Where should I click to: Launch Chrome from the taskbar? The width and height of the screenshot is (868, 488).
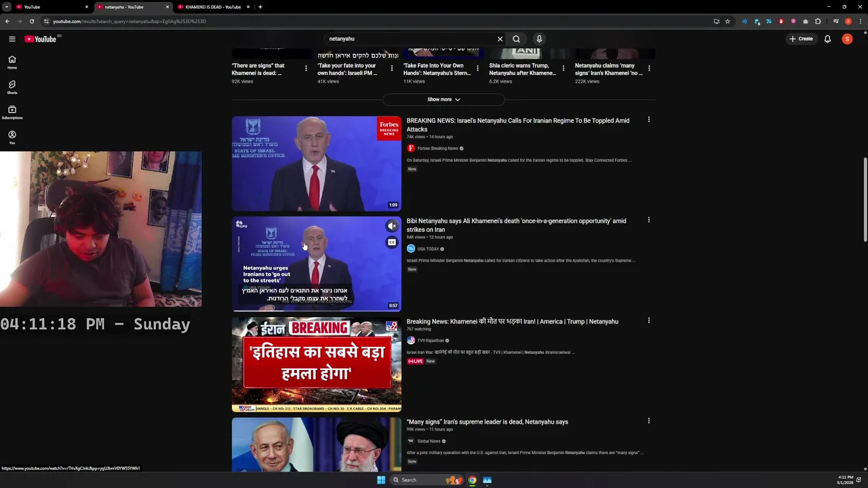(x=472, y=480)
